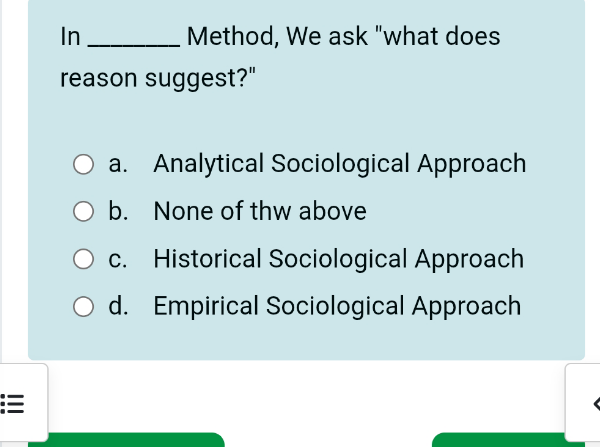This screenshot has height=447, width=600.
Task: Click the letter label c. beside Historical
Action: pos(117,259)
